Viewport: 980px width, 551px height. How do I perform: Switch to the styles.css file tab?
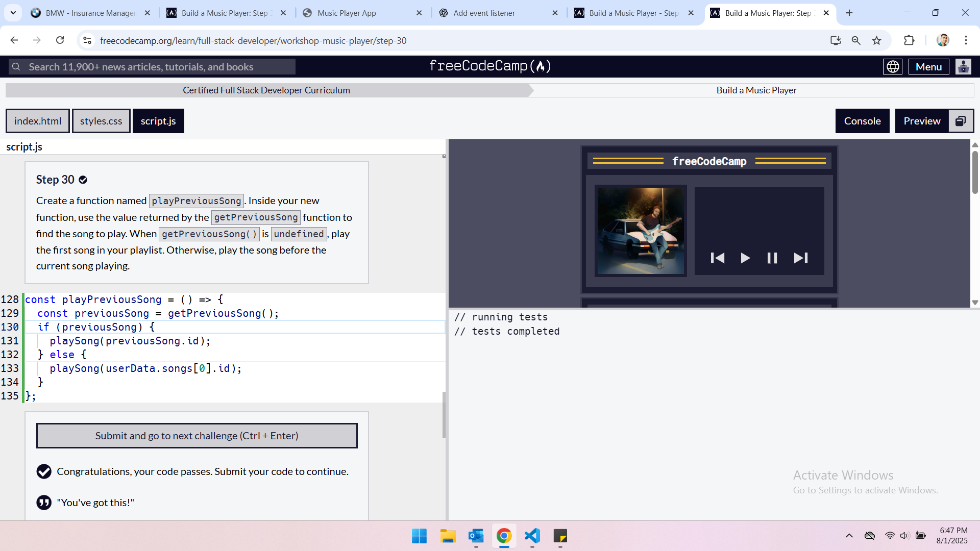101,121
